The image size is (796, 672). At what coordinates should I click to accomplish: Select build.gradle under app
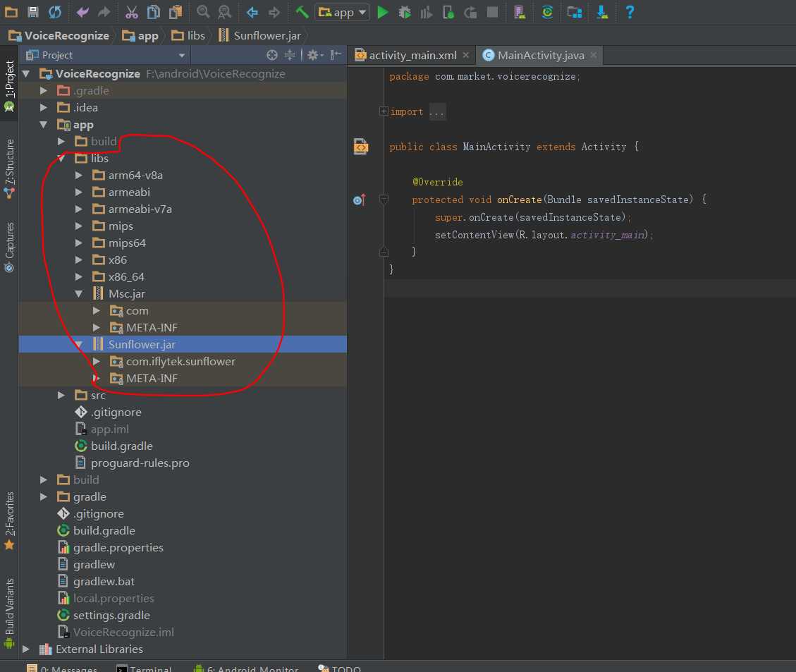121,446
